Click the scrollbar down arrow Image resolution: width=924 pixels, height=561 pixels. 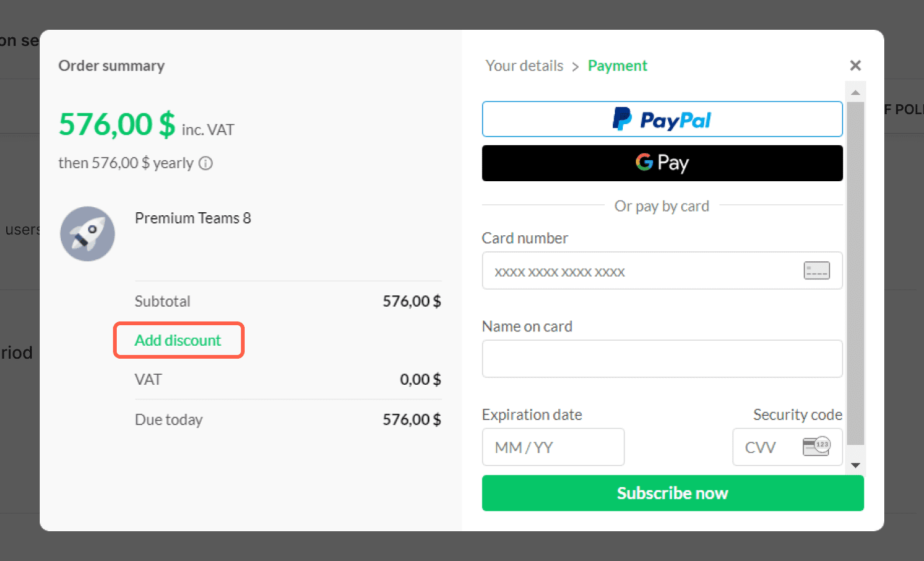(x=856, y=465)
